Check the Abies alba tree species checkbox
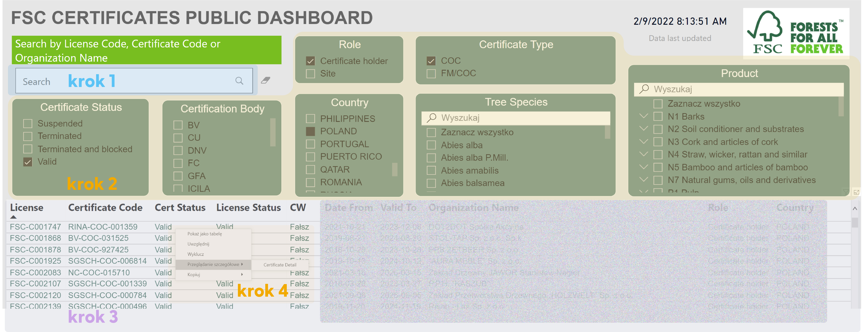Viewport: 868px width, 332px height. pyautogui.click(x=431, y=145)
